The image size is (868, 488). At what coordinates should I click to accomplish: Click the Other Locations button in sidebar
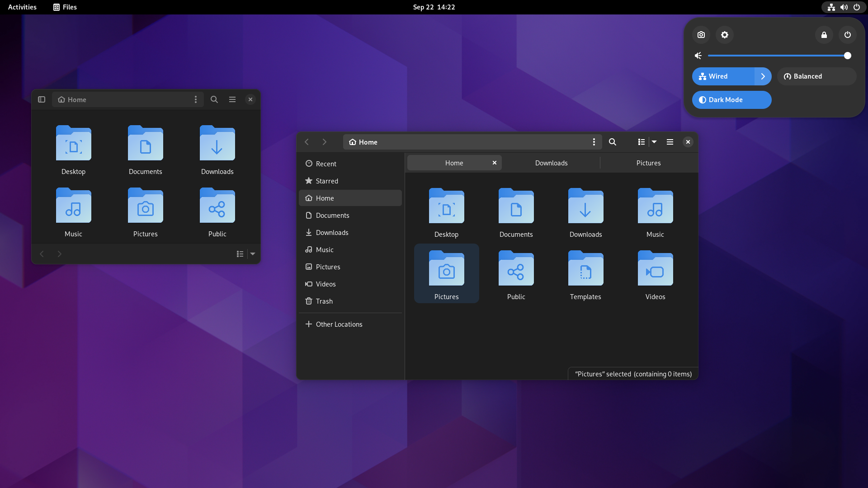339,324
